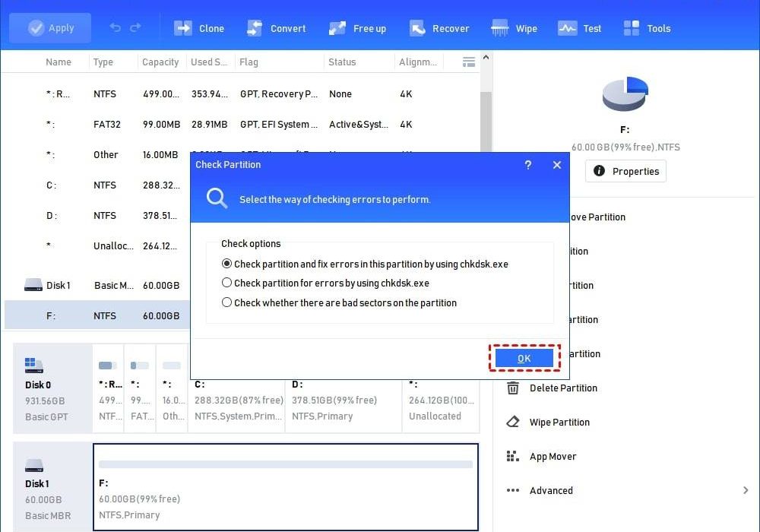Sort by the Status column header

342,62
